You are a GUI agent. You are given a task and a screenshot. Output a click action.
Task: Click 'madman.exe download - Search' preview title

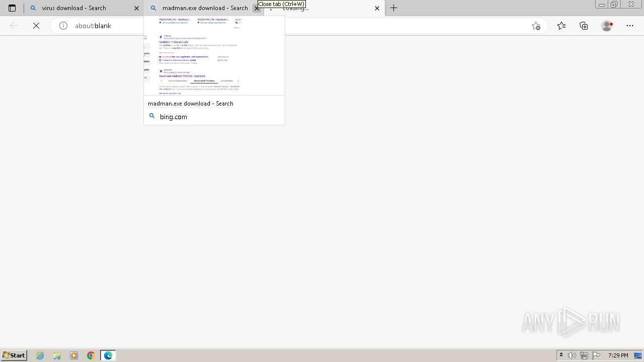[191, 104]
